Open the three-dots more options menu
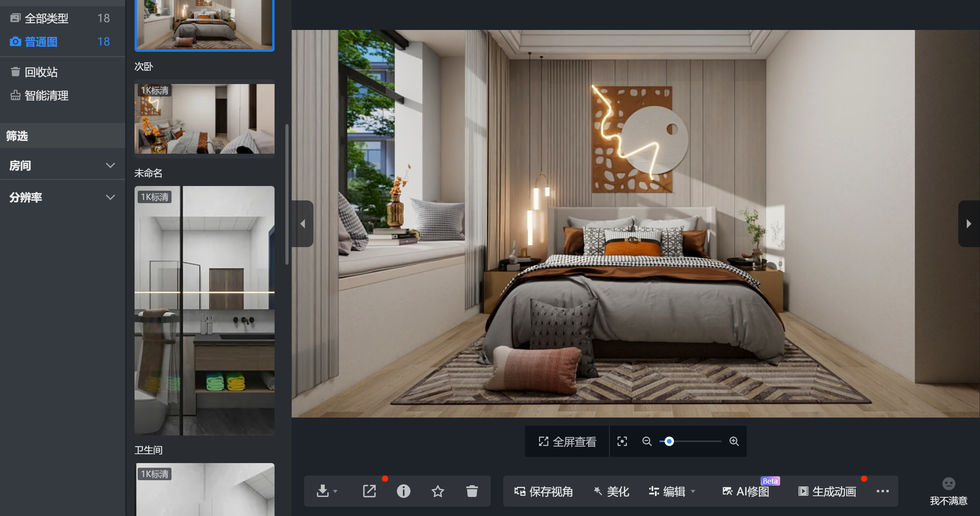 pyautogui.click(x=882, y=491)
